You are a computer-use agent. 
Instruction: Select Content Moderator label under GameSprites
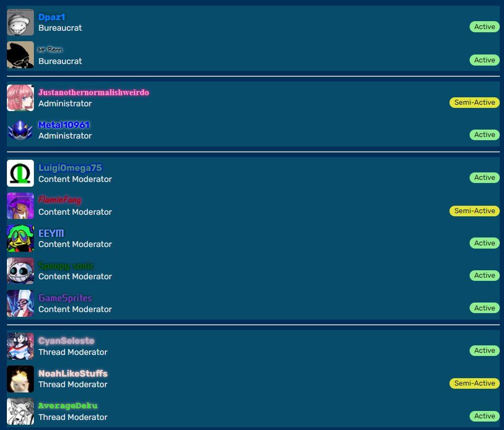click(x=75, y=309)
